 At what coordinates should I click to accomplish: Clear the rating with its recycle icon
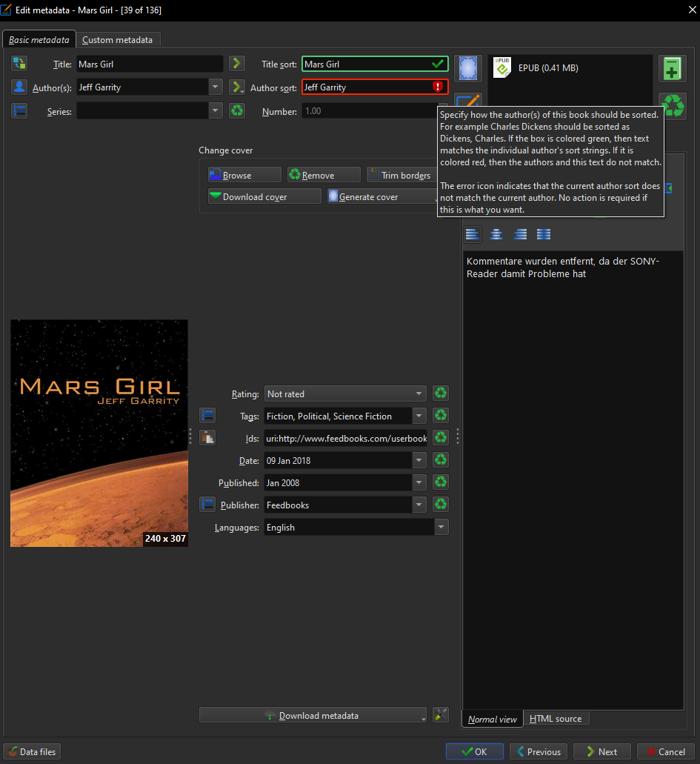(441, 393)
